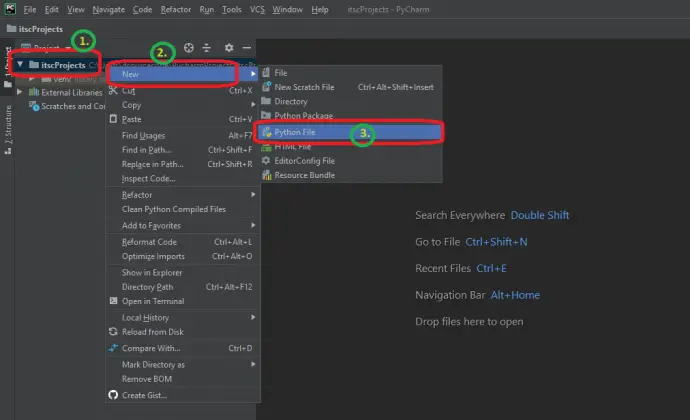690x420 pixels.
Task: Click Create Gist with GitHub icon
Action: tap(146, 394)
